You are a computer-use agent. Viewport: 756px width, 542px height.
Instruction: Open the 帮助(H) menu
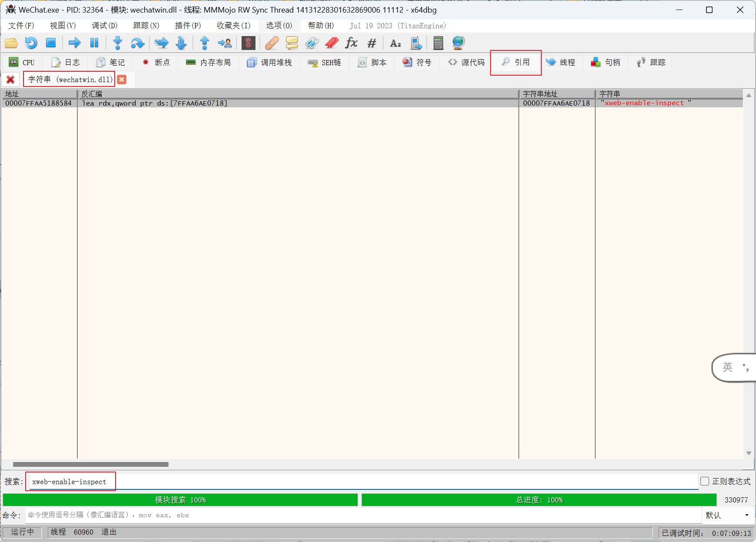pyautogui.click(x=321, y=26)
